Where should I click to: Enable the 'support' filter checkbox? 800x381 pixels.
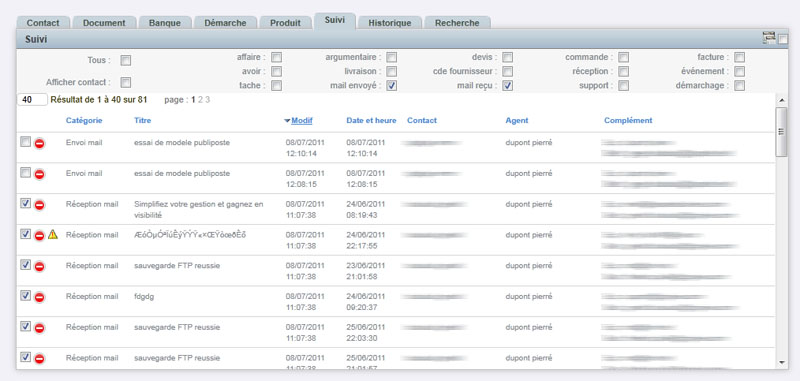pyautogui.click(x=623, y=86)
